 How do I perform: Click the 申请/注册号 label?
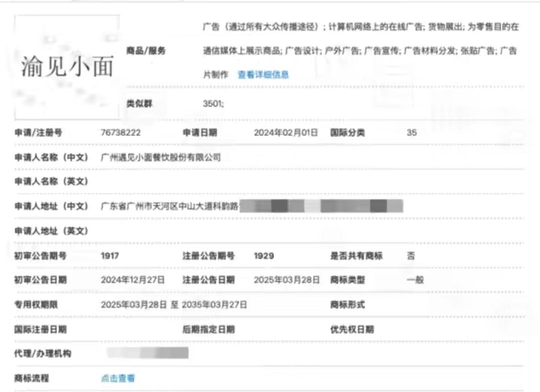[38, 132]
